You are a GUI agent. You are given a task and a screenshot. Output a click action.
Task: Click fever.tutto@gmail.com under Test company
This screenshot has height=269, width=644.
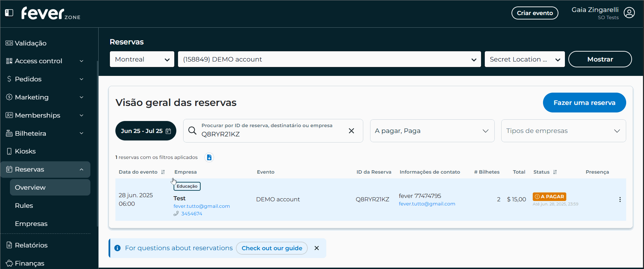point(202,206)
